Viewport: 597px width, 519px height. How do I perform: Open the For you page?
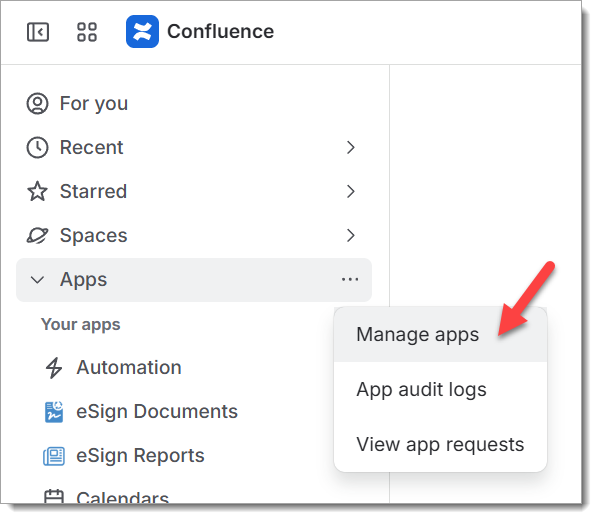coord(94,104)
